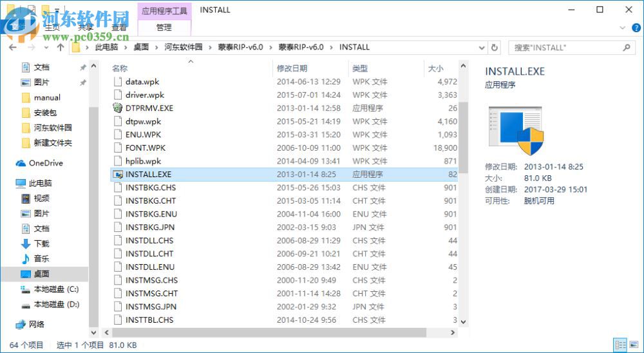The height and width of the screenshot is (353, 644).
Task: Open 新建文件夹 in quick access
Action: coord(47,143)
